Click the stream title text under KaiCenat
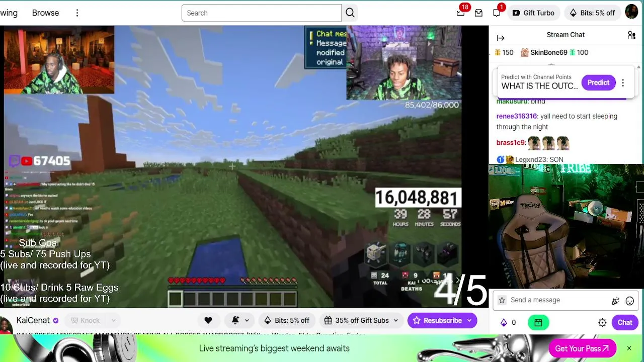The width and height of the screenshot is (644, 362). coord(191,334)
